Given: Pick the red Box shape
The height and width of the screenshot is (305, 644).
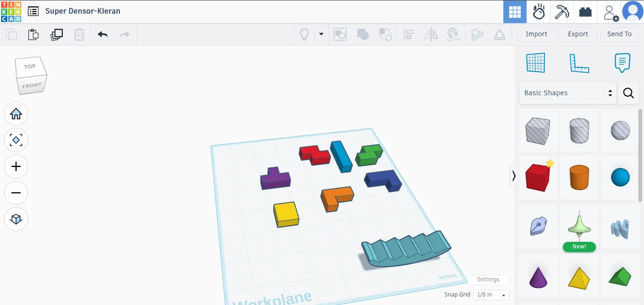Looking at the screenshot, I should coord(538,177).
